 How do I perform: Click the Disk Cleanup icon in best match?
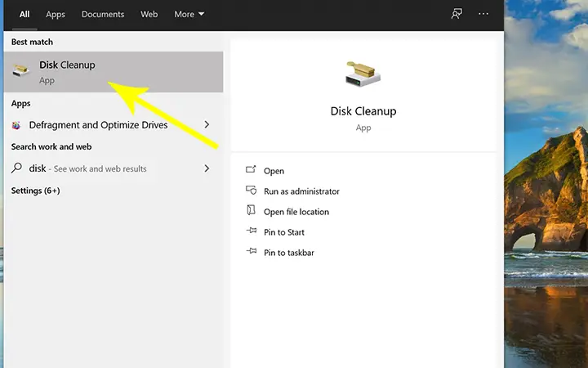coord(20,70)
